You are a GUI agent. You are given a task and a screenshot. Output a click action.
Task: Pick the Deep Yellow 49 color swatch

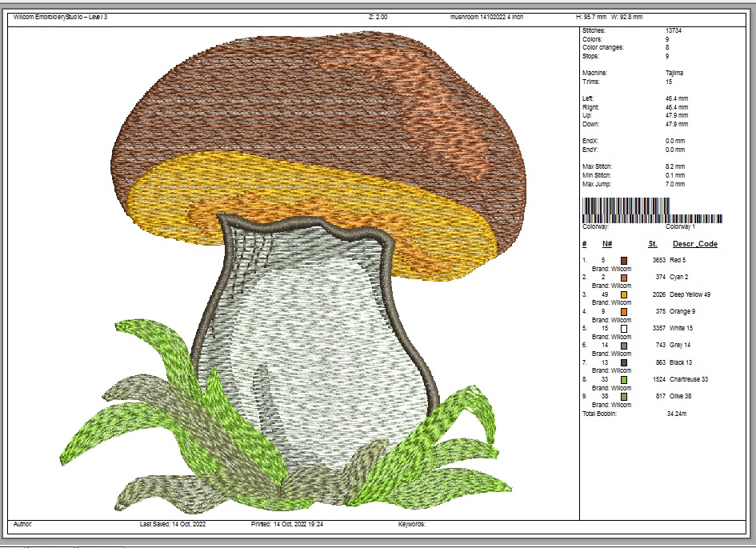pyautogui.click(x=624, y=294)
